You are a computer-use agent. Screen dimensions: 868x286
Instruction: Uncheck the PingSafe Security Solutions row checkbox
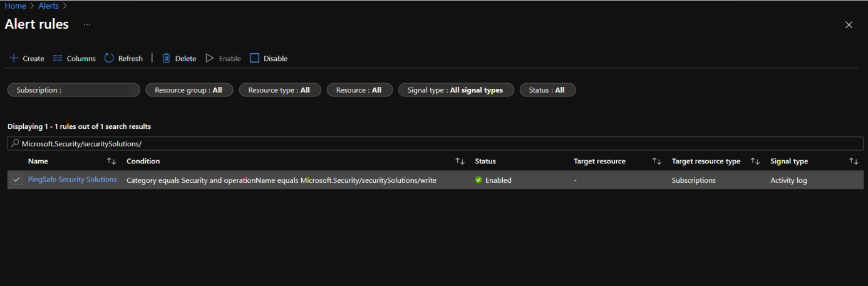pos(16,180)
